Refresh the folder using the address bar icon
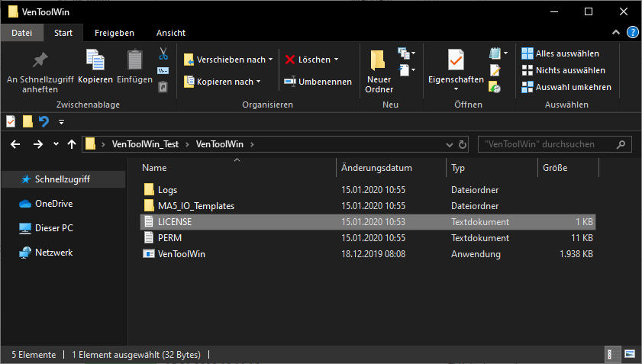 [461, 143]
